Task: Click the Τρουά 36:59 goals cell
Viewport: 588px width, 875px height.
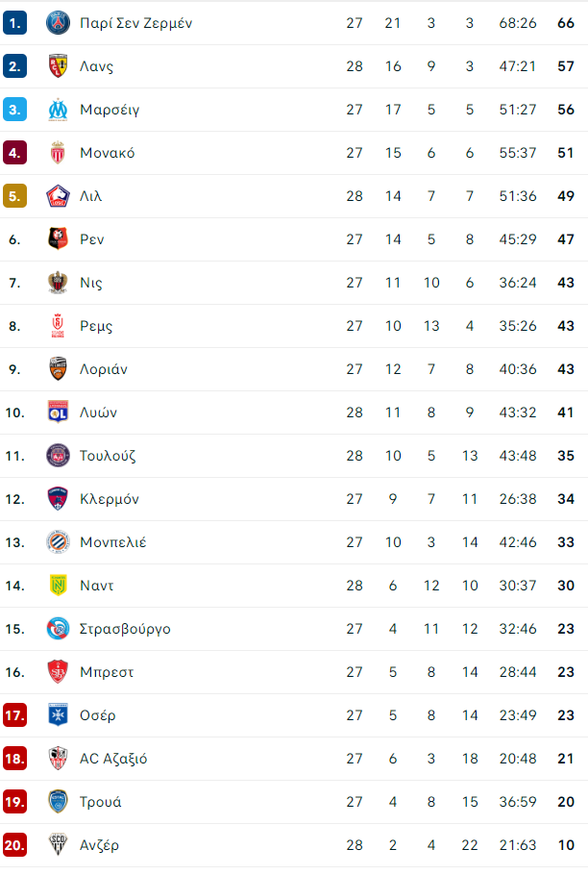Action: [x=518, y=801]
